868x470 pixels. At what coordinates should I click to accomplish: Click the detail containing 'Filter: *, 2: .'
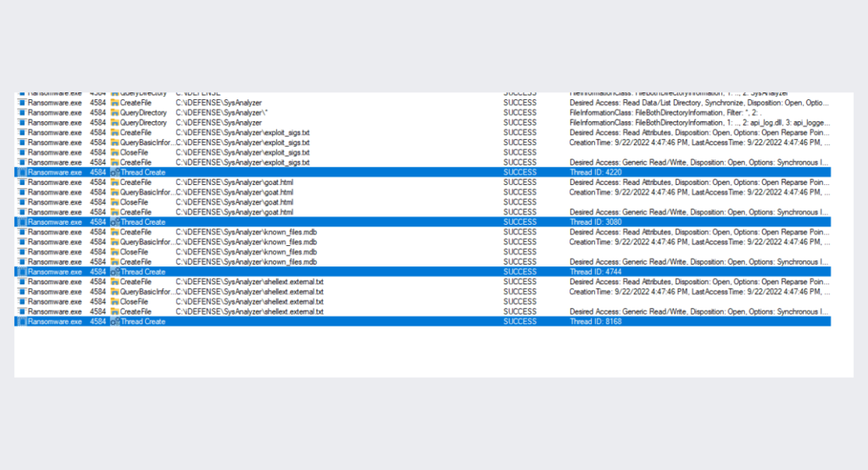665,113
